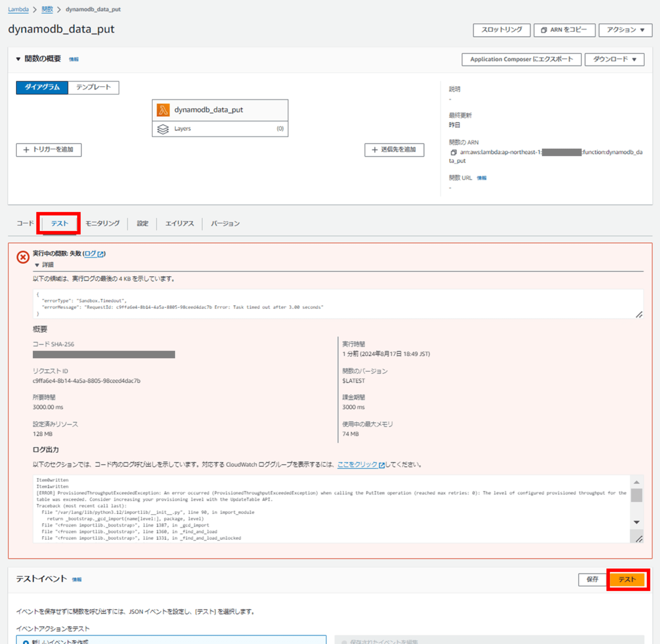The height and width of the screenshot is (644, 660).
Task: Click the 関数 breadcrumb link
Action: (47, 9)
